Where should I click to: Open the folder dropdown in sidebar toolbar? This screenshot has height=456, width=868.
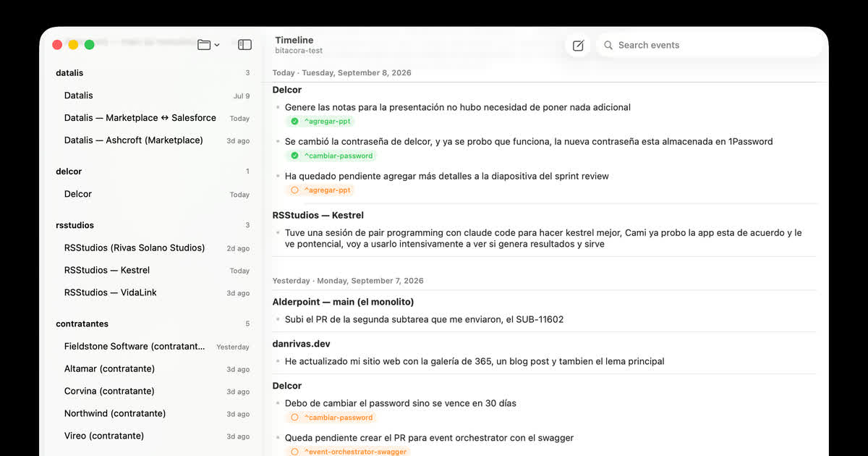pyautogui.click(x=208, y=45)
